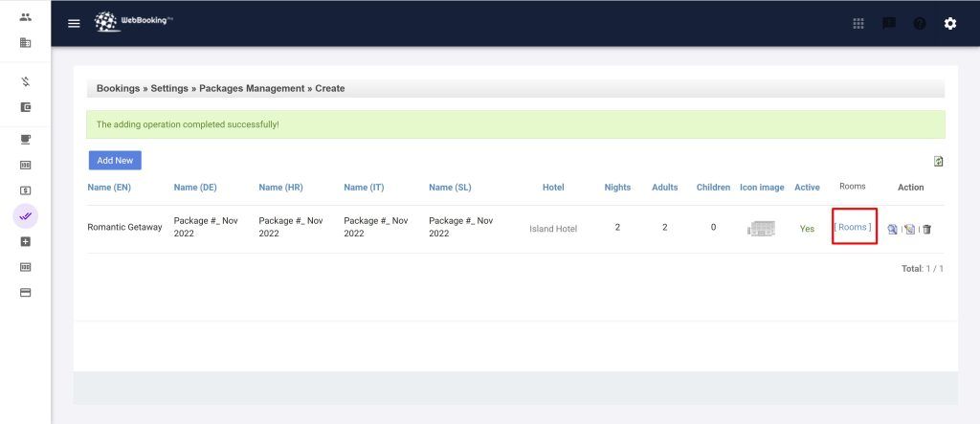The height and width of the screenshot is (424, 980).
Task: View details of Romantic Getaway package
Action: point(892,229)
